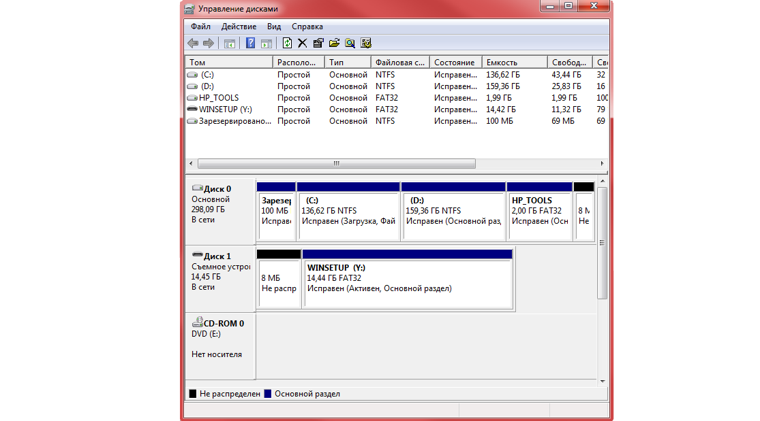This screenshot has width=760, height=421.
Task: Click the Back arrow toolbar icon
Action: (193, 44)
